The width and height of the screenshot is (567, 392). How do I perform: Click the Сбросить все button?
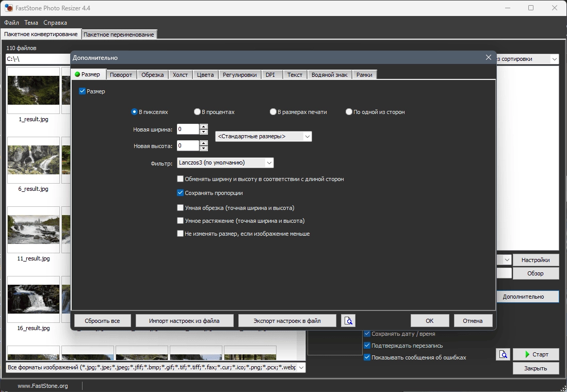tap(102, 321)
